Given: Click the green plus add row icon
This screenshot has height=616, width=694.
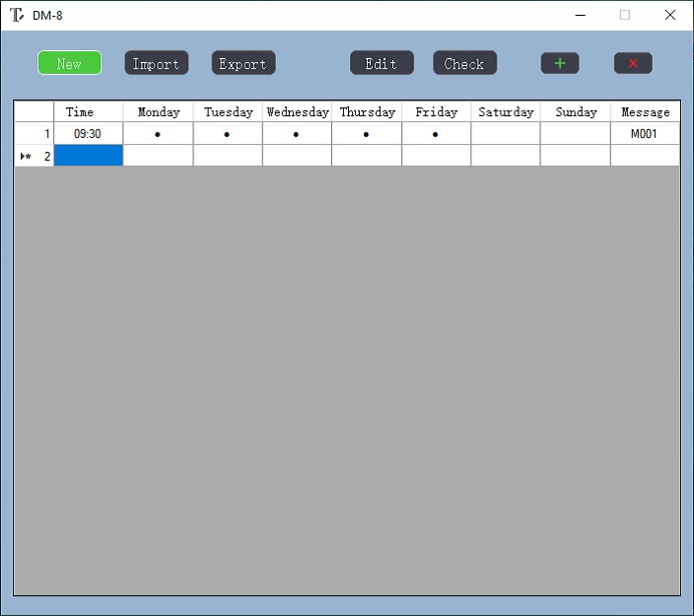Looking at the screenshot, I should (560, 63).
